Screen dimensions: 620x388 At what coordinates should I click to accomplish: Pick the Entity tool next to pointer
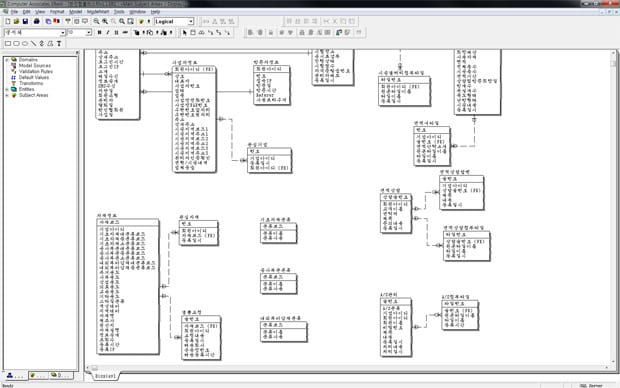193,32
